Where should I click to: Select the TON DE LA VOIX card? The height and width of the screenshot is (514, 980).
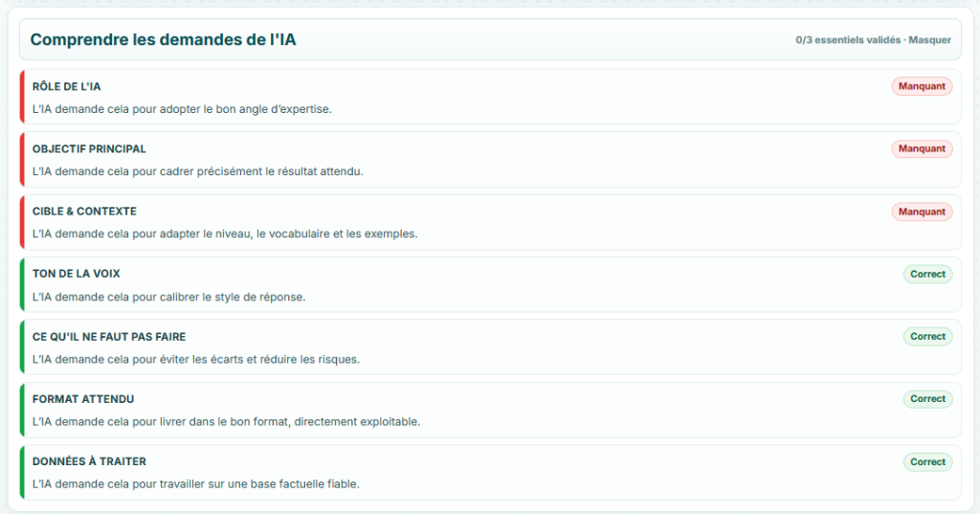(x=490, y=284)
